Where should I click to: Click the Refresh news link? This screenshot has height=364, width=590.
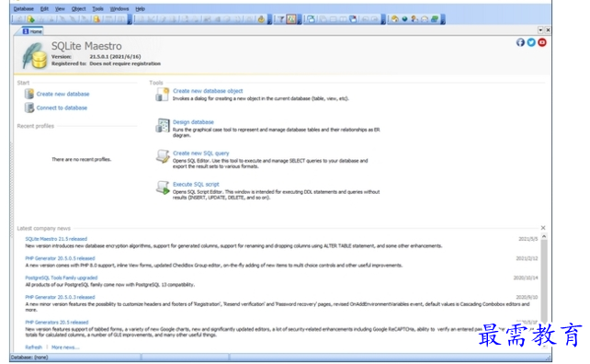33,347
